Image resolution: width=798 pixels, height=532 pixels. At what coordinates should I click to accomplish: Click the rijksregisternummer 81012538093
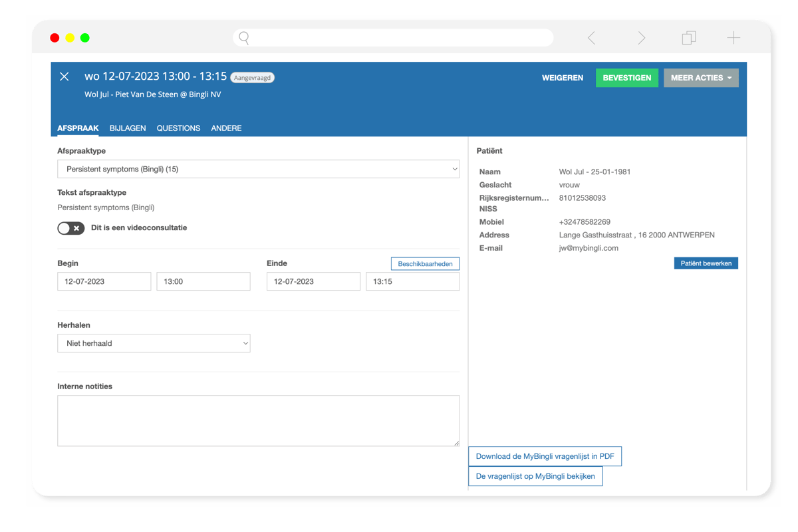(x=583, y=198)
